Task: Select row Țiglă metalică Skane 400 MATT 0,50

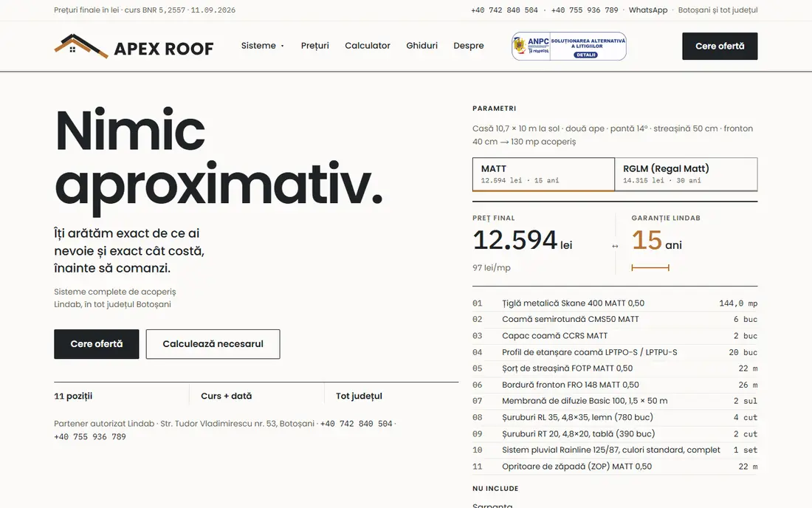Action: coord(615,303)
